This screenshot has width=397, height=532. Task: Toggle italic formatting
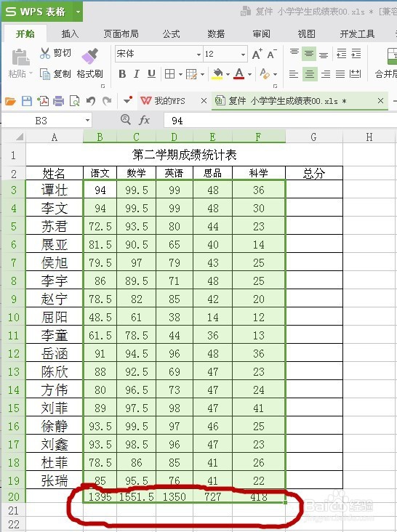coord(137,74)
